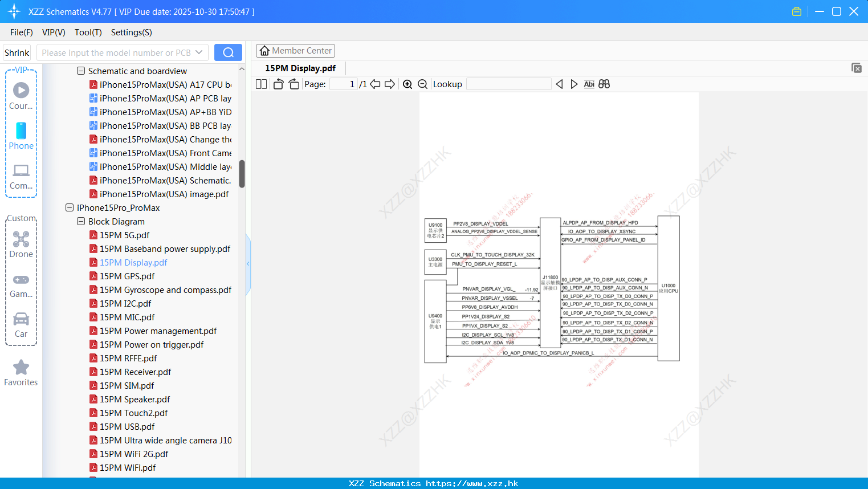Open 15PM I2C.pdf
Viewport: 868px width, 489px height.
pyautogui.click(x=120, y=303)
